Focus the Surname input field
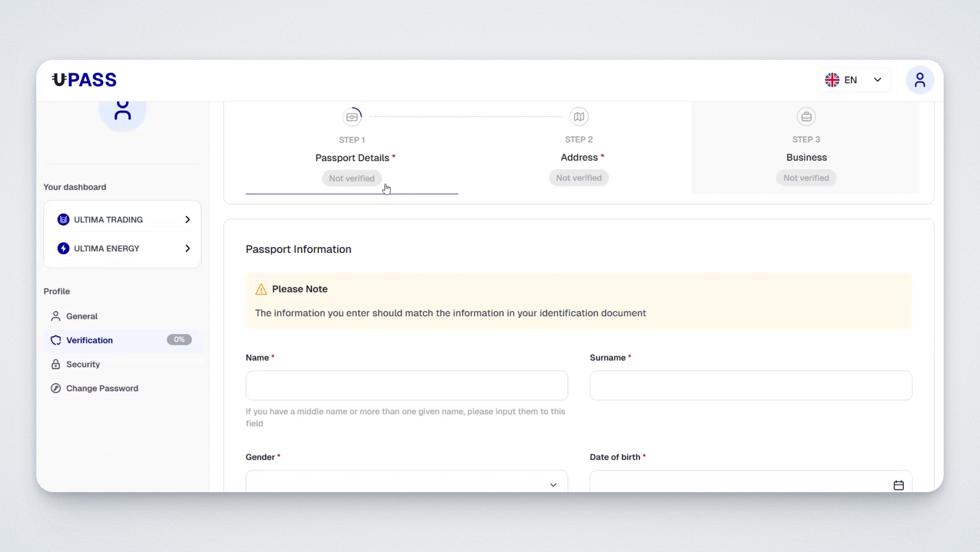 point(751,385)
